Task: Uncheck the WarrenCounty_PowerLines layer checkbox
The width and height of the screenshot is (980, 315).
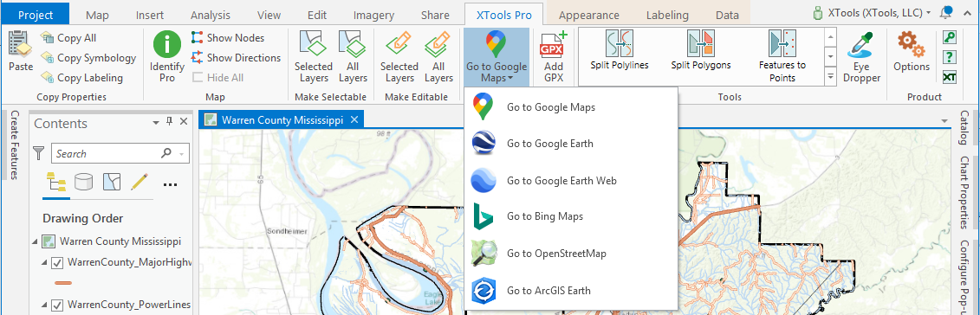Action: 57,305
